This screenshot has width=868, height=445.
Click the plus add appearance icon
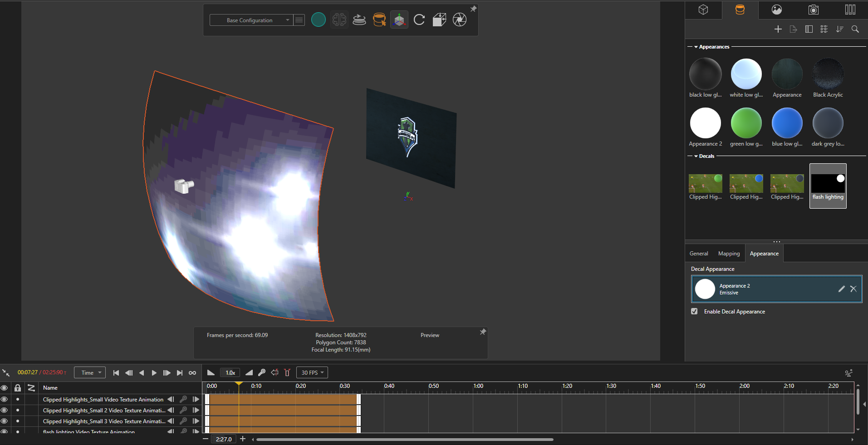(778, 29)
